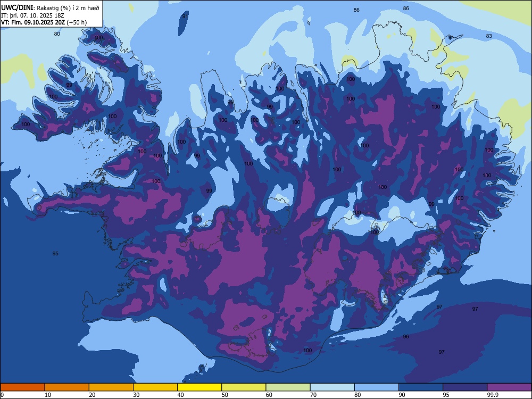532x399 pixels.
Task: Click the bright yellow 40–50 legend swatch
Action: 199,387
